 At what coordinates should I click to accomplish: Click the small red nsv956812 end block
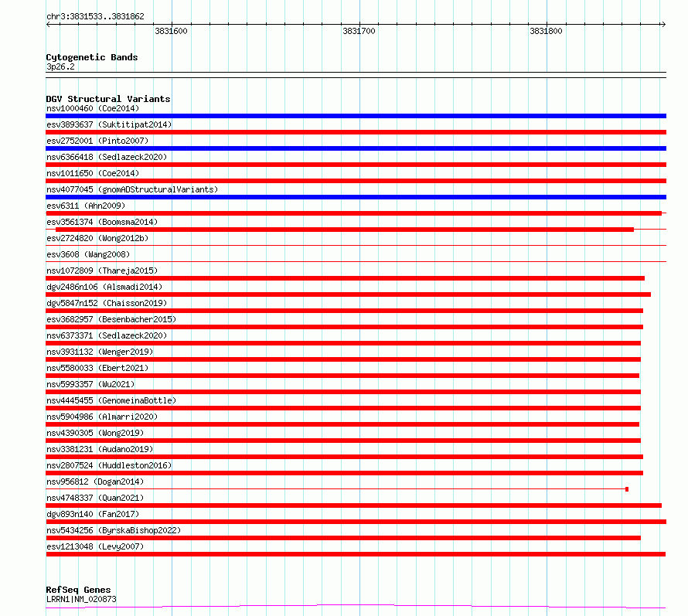point(627,489)
